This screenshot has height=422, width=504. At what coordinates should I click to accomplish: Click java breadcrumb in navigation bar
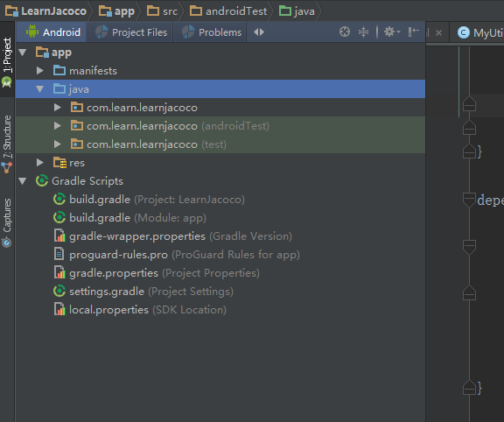pyautogui.click(x=297, y=11)
